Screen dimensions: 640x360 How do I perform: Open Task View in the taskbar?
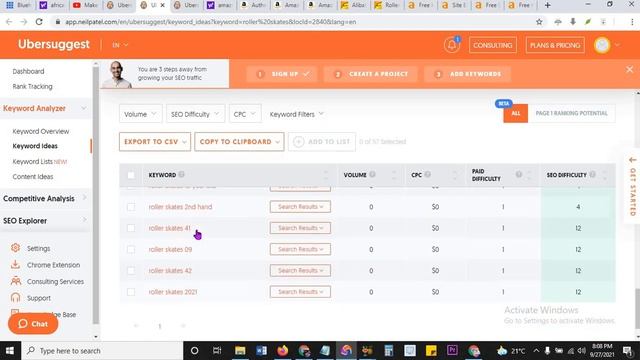tap(217, 351)
